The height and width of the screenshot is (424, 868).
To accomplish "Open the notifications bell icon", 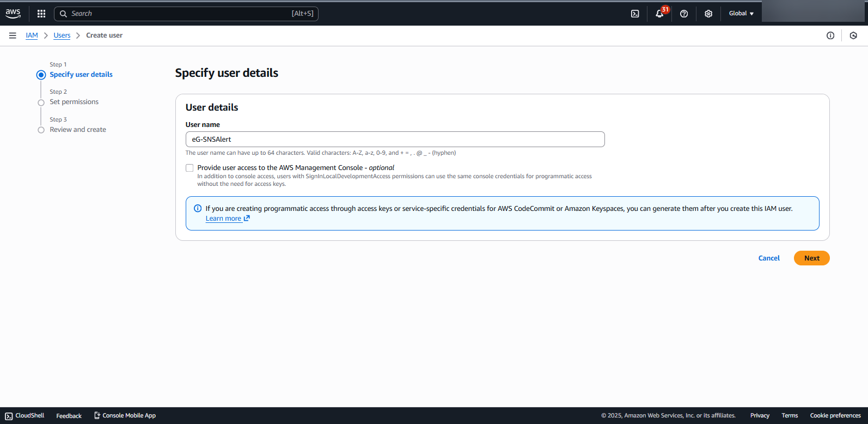I will pos(659,14).
